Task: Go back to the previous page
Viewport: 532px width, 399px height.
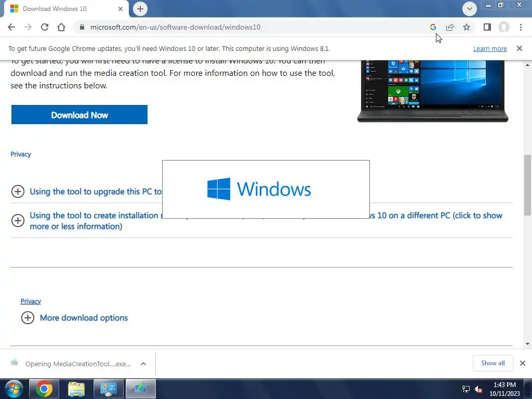Action: (x=11, y=27)
